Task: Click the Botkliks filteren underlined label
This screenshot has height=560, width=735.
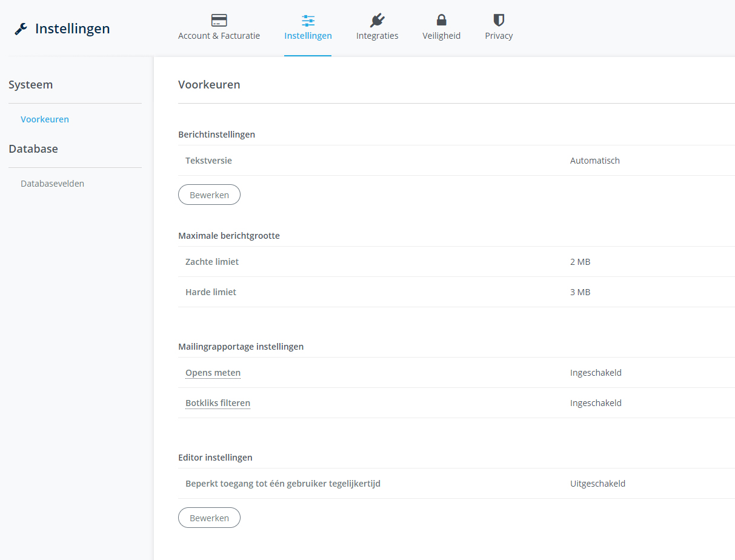Action: point(218,403)
